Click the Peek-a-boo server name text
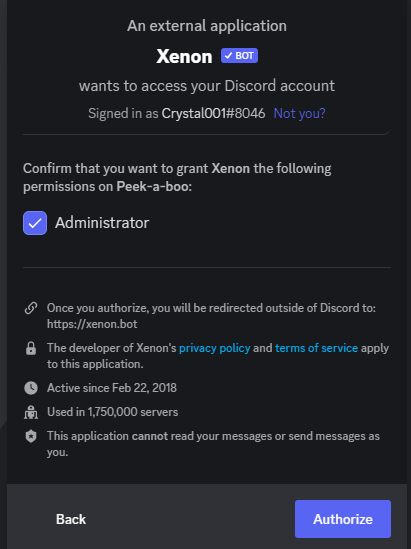 click(x=154, y=186)
